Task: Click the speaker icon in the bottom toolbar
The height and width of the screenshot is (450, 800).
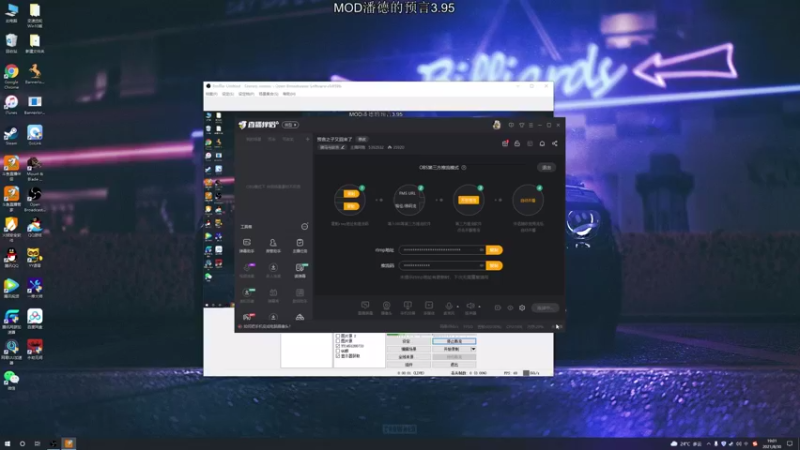Action: click(470, 307)
